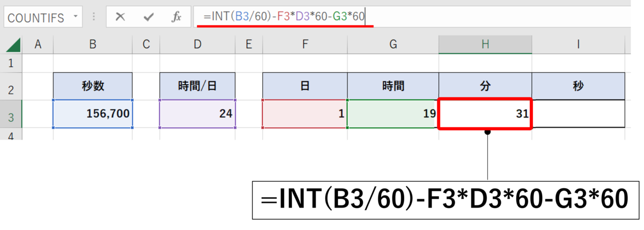Select row 2 header
The width and height of the screenshot is (644, 230).
[x=11, y=87]
